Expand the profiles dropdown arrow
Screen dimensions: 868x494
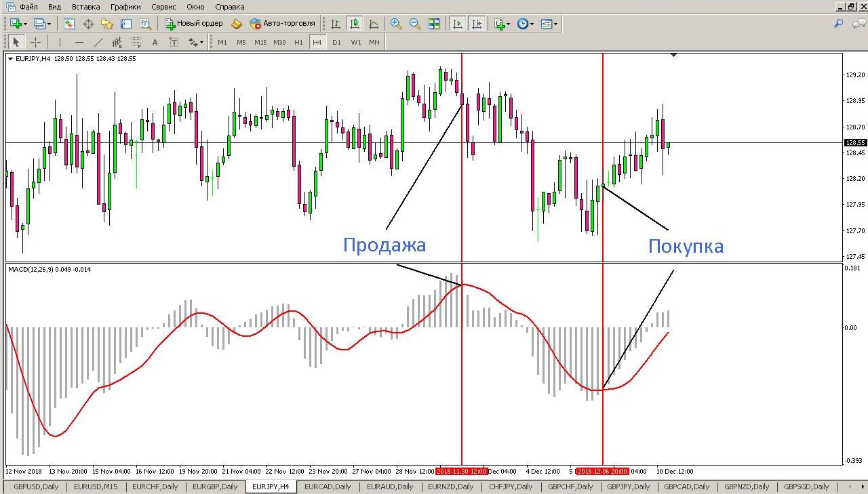point(49,24)
